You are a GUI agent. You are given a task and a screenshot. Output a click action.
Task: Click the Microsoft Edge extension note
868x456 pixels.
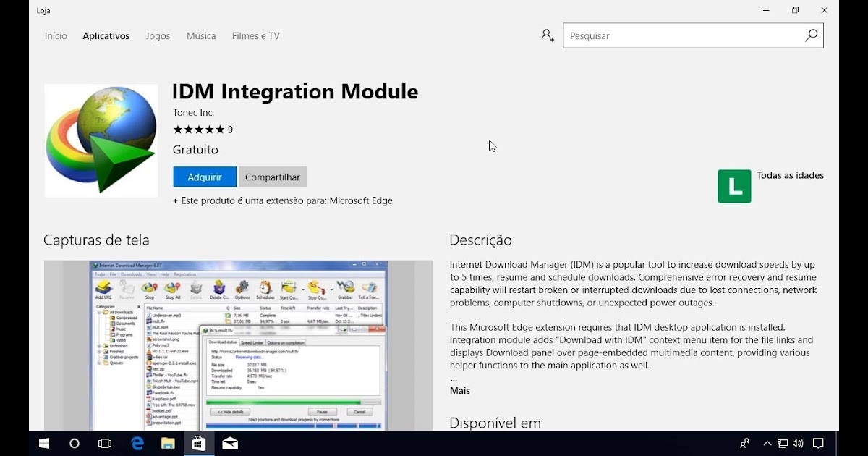283,200
